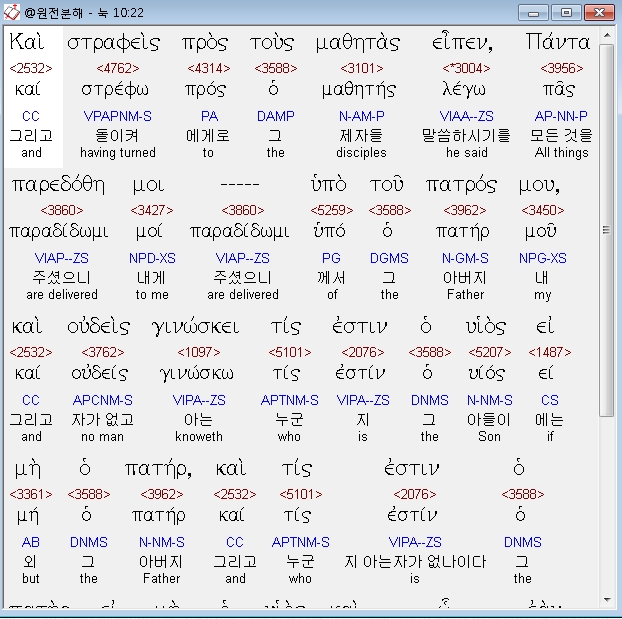
Task: Click the Korean gloss 에게로
Action: (x=208, y=136)
